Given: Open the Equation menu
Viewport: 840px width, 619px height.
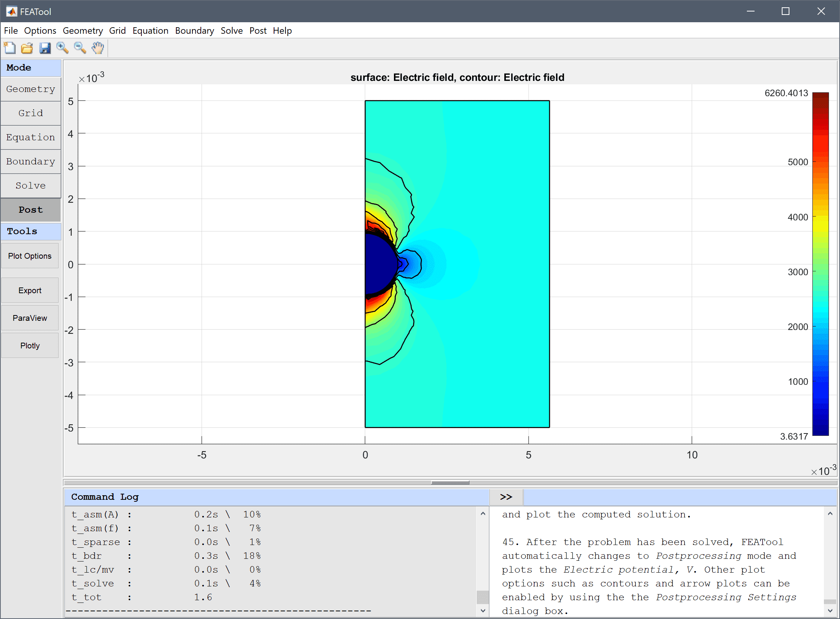Looking at the screenshot, I should [150, 31].
